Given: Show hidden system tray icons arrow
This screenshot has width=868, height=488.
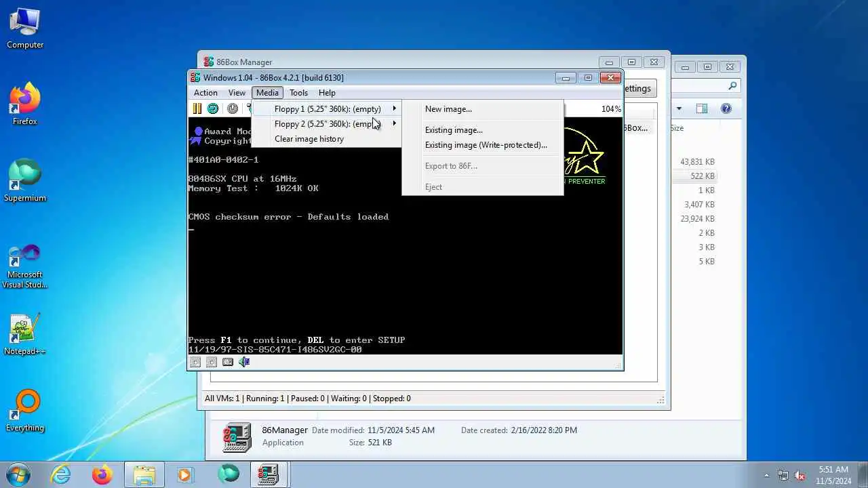Looking at the screenshot, I should 767,475.
